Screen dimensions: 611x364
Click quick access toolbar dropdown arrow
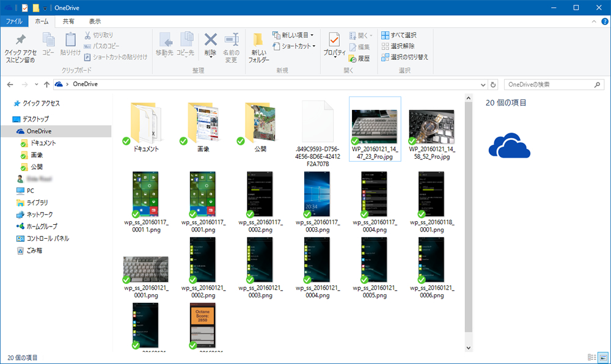[45, 8]
